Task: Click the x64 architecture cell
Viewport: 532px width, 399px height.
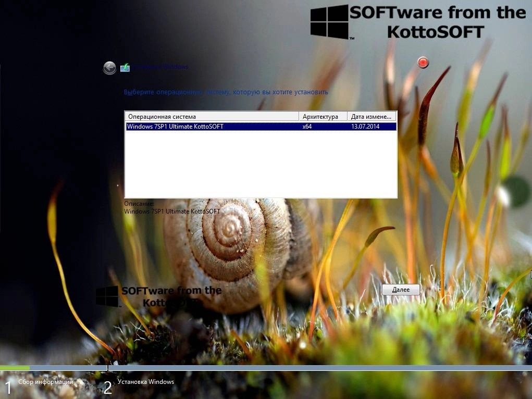Action: click(307, 126)
